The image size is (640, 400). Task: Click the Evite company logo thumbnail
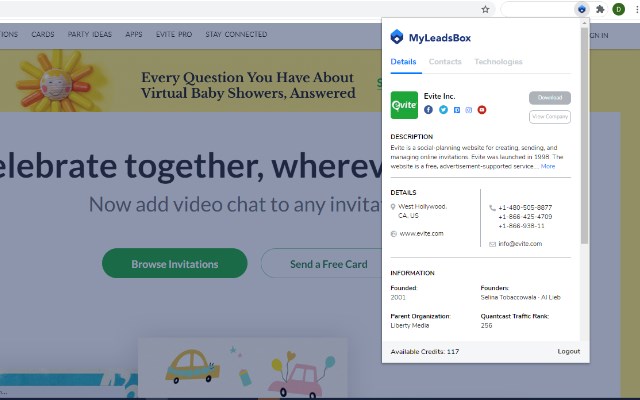point(404,105)
